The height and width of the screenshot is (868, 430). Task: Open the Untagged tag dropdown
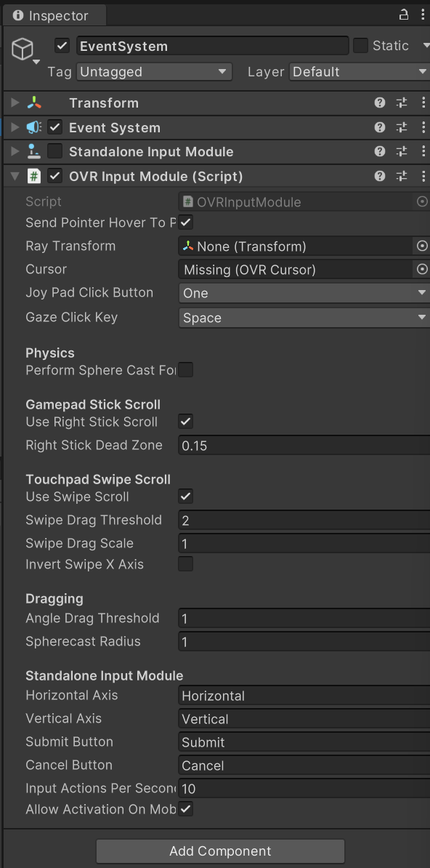coord(153,71)
